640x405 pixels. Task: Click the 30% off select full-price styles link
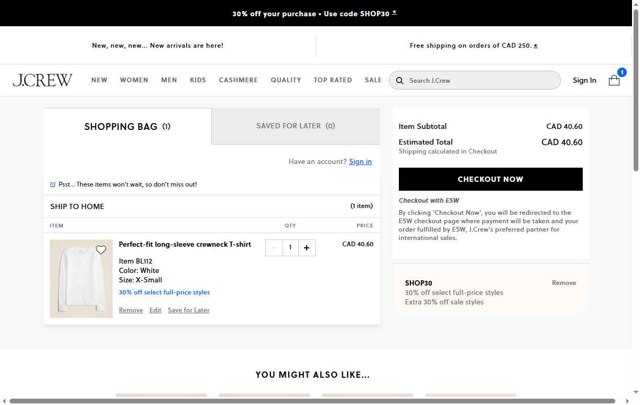tap(164, 292)
